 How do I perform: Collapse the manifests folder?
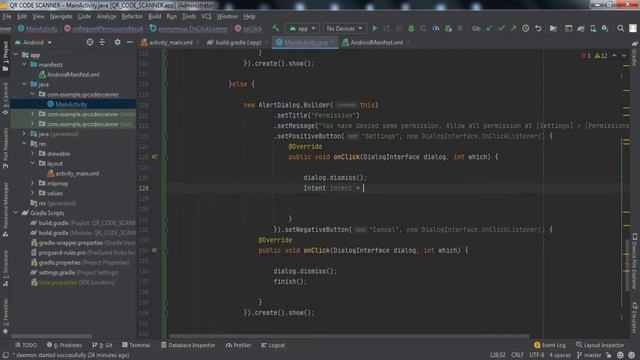tap(24, 64)
